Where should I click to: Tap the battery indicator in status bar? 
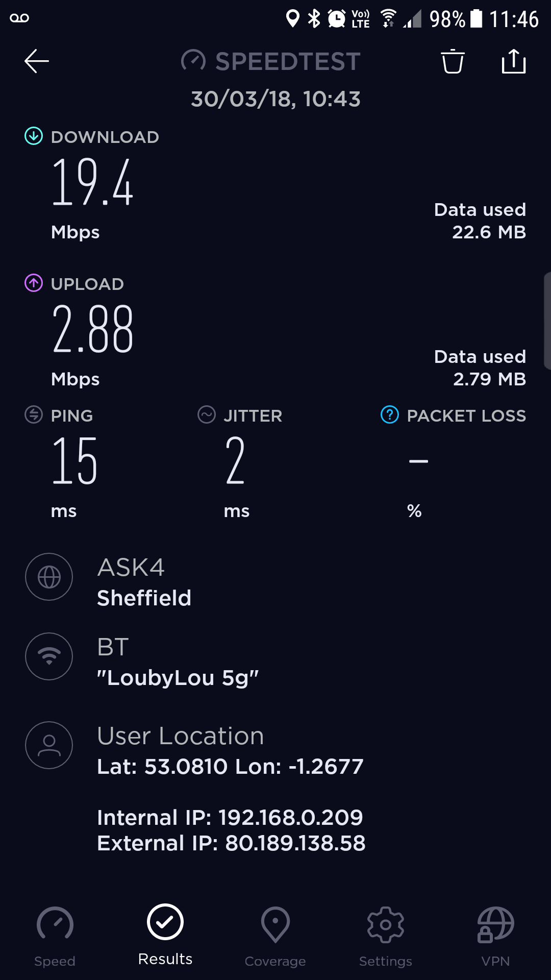point(476,18)
